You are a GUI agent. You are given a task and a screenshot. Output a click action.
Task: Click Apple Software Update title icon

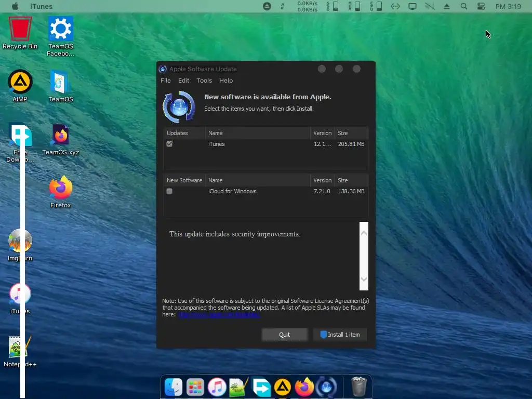tap(163, 69)
